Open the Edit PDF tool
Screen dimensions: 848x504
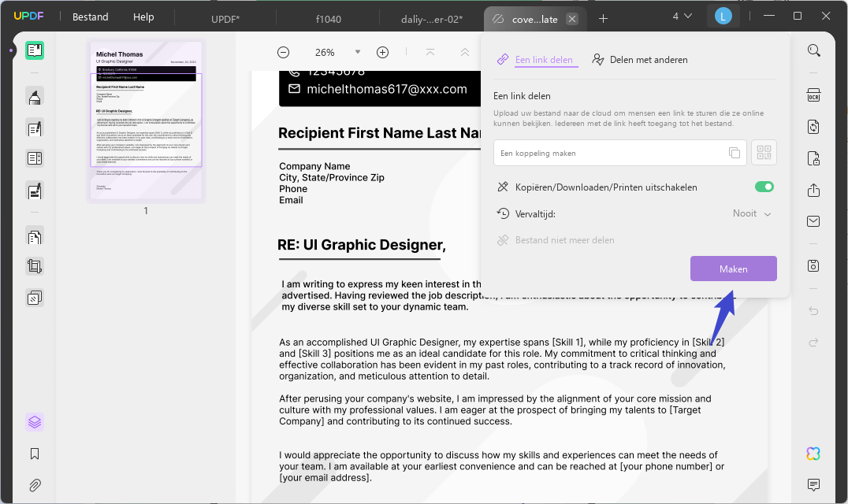[35, 128]
